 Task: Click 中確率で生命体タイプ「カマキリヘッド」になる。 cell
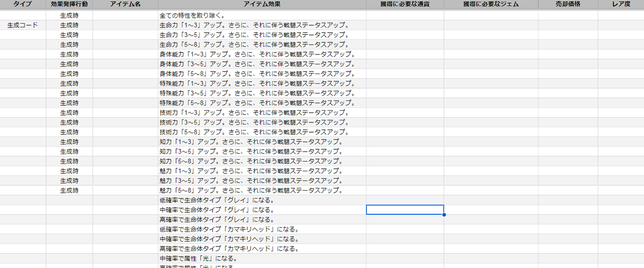(x=262, y=238)
